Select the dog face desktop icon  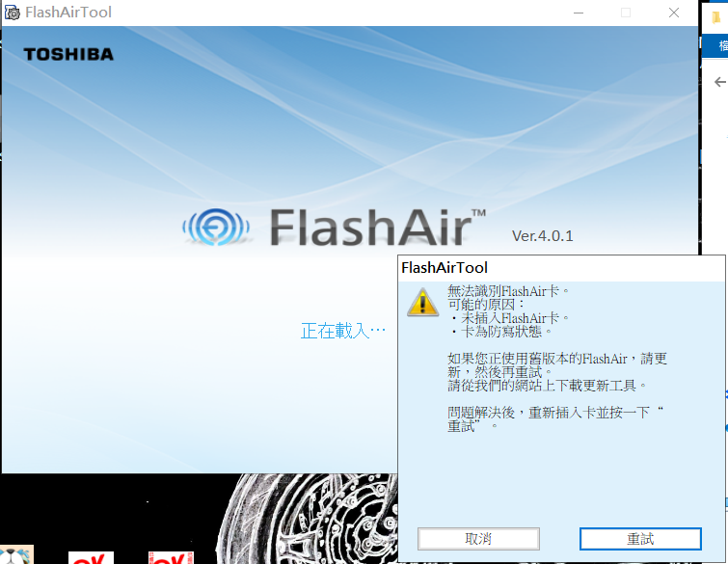click(16, 554)
